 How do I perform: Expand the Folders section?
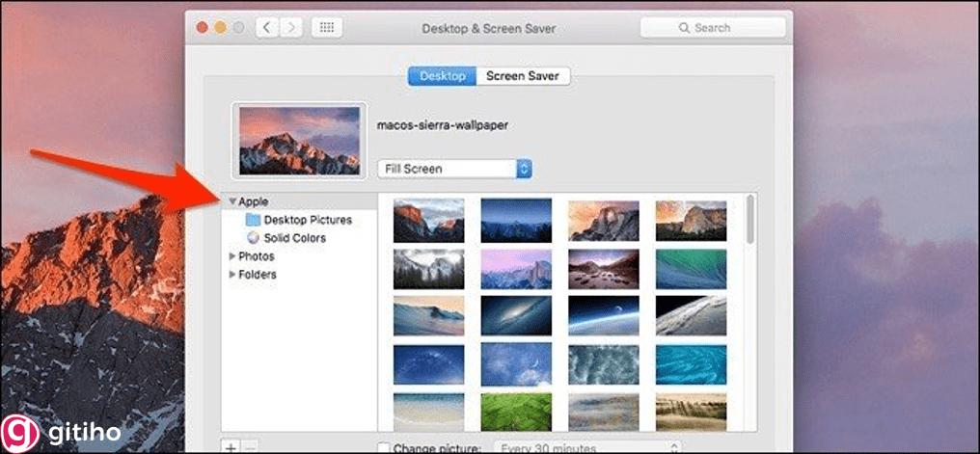[232, 274]
